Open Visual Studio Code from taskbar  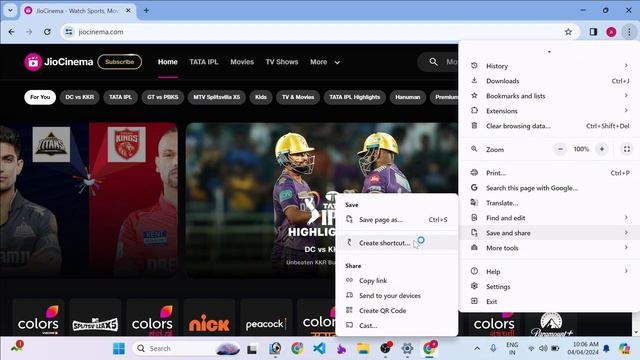(319, 349)
